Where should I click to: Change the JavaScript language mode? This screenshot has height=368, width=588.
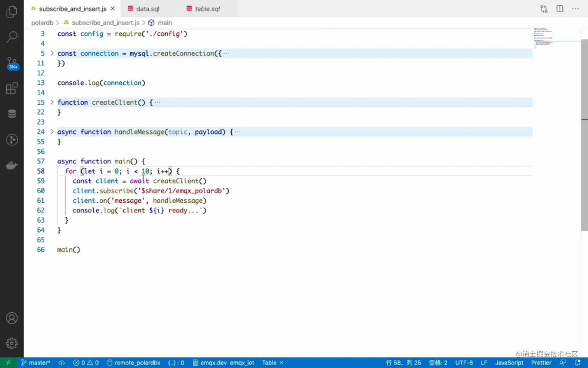509,363
